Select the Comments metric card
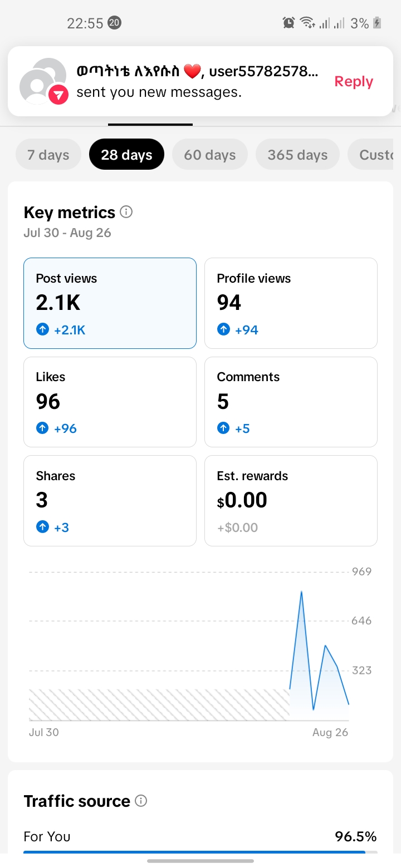401x868 pixels. click(291, 402)
